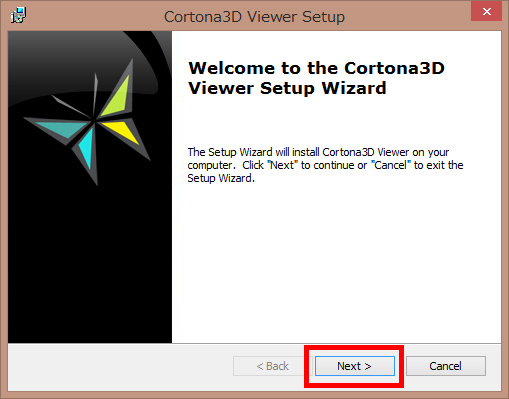The width and height of the screenshot is (509, 399).
Task: Click the gray footer area left of Back
Action: click(x=120, y=367)
